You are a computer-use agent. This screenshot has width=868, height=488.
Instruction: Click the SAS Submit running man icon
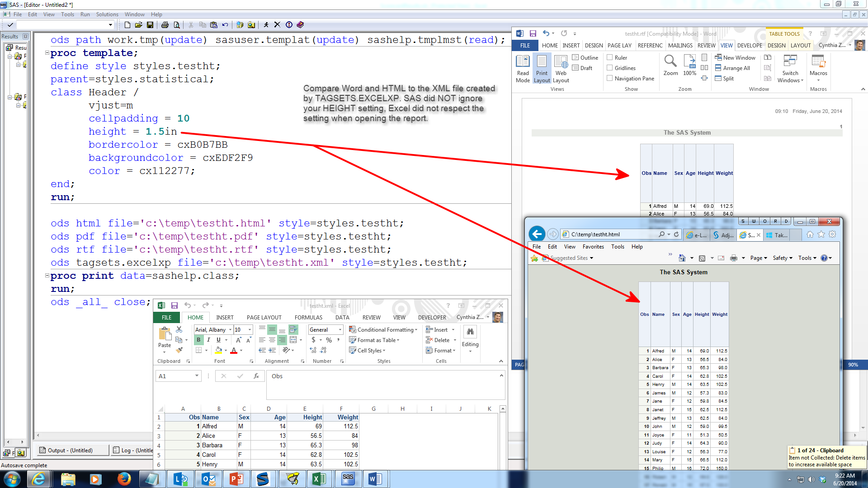point(266,25)
